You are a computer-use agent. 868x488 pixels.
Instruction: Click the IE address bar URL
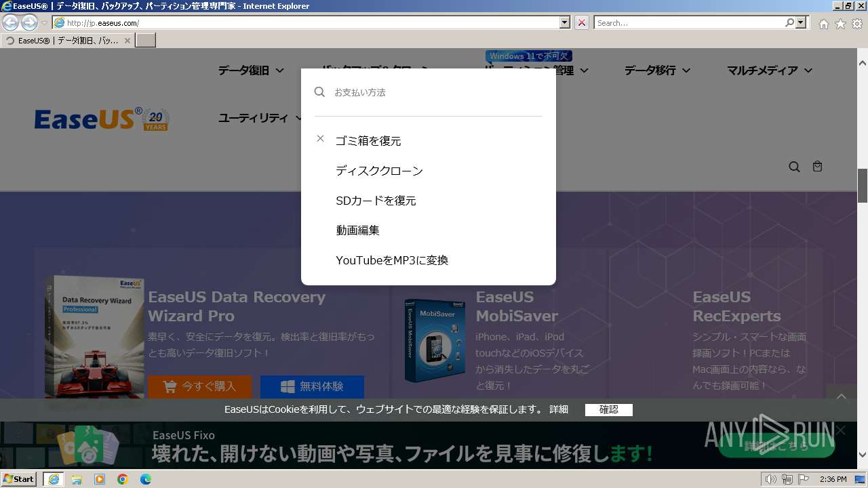click(307, 23)
